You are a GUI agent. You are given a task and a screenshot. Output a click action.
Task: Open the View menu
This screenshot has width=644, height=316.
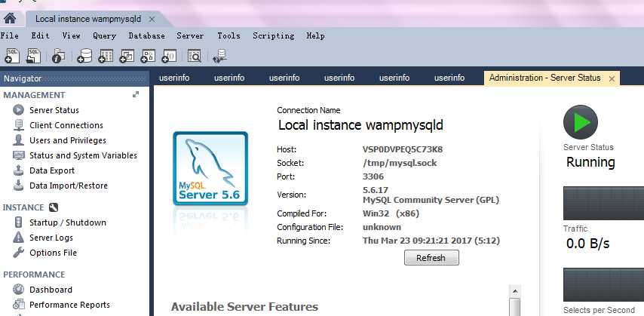[x=71, y=35]
